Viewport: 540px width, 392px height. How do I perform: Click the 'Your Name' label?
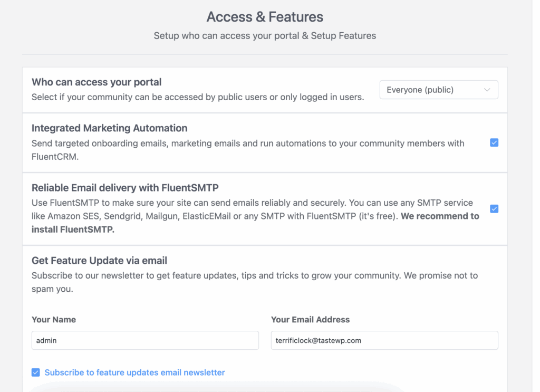point(54,320)
